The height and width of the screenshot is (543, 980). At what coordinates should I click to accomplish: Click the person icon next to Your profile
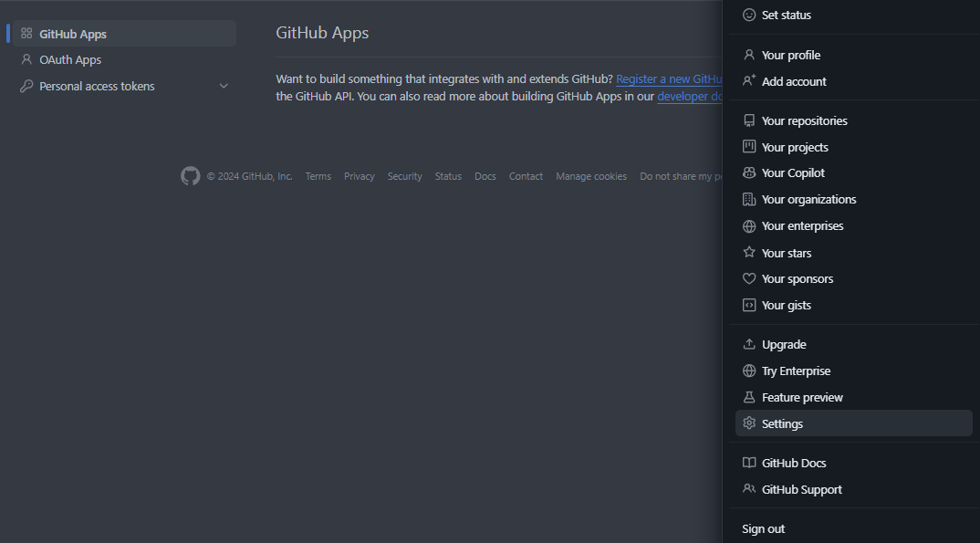pos(749,55)
